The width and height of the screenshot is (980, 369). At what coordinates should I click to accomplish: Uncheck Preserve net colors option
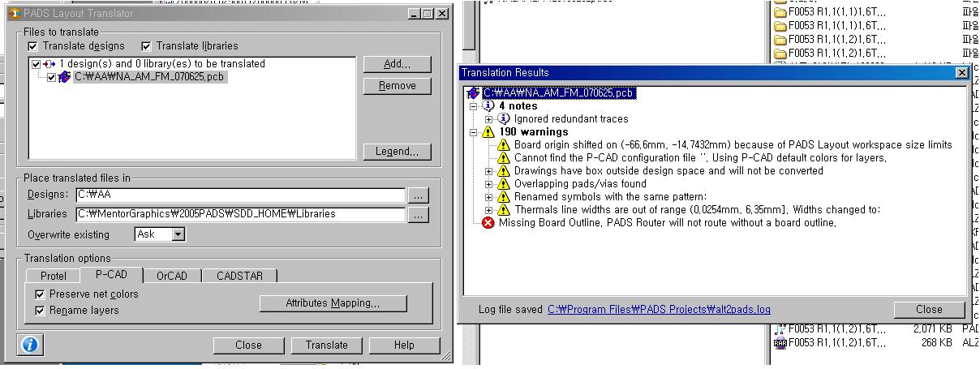coord(40,294)
